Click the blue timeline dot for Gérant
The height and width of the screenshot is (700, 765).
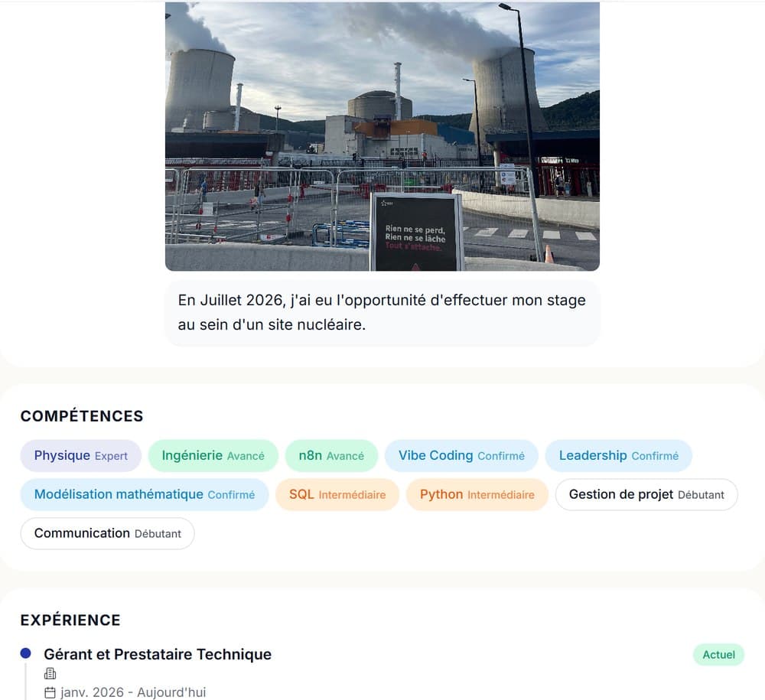click(26, 653)
